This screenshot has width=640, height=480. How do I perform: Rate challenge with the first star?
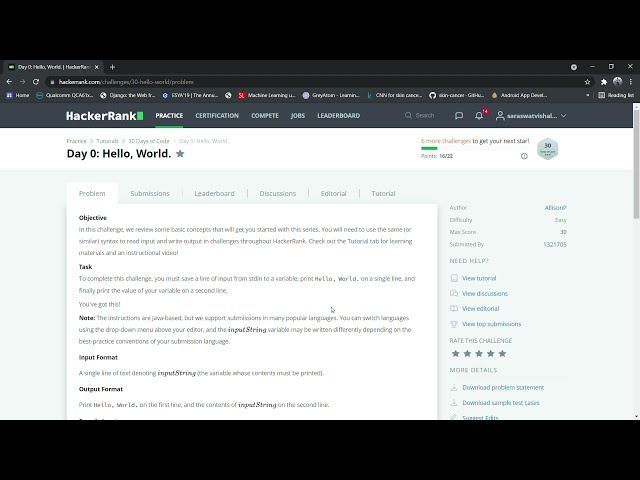456,353
